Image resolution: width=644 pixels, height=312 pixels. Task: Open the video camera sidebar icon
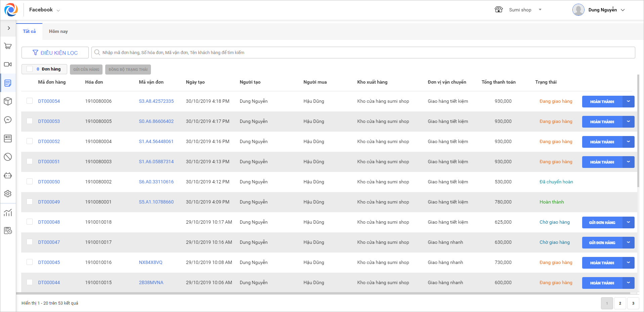tap(8, 64)
